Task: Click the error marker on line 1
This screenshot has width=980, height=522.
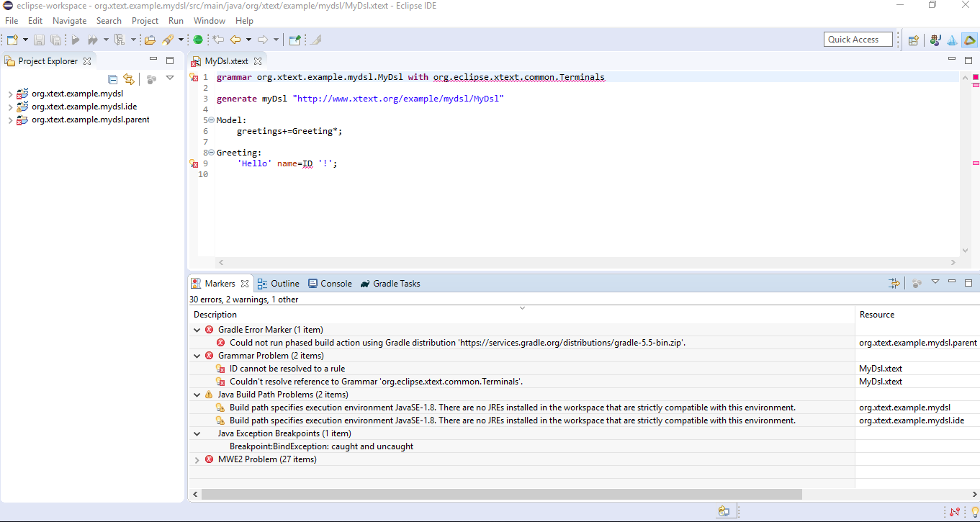Action: tap(194, 78)
